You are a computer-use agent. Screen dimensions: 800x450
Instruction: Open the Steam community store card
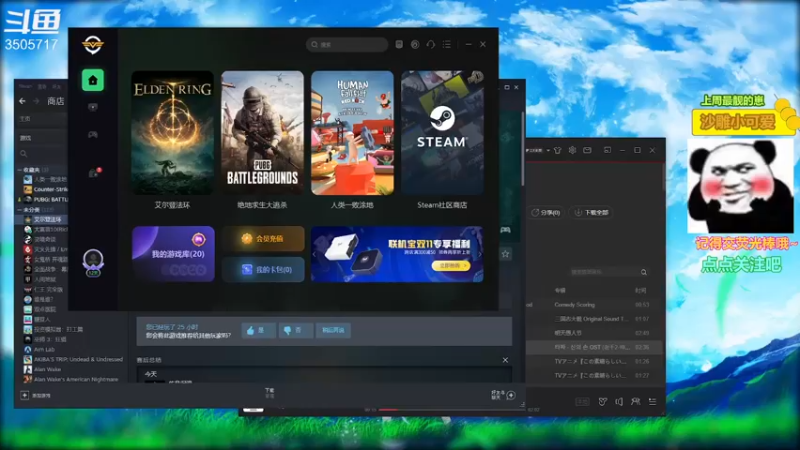click(442, 133)
